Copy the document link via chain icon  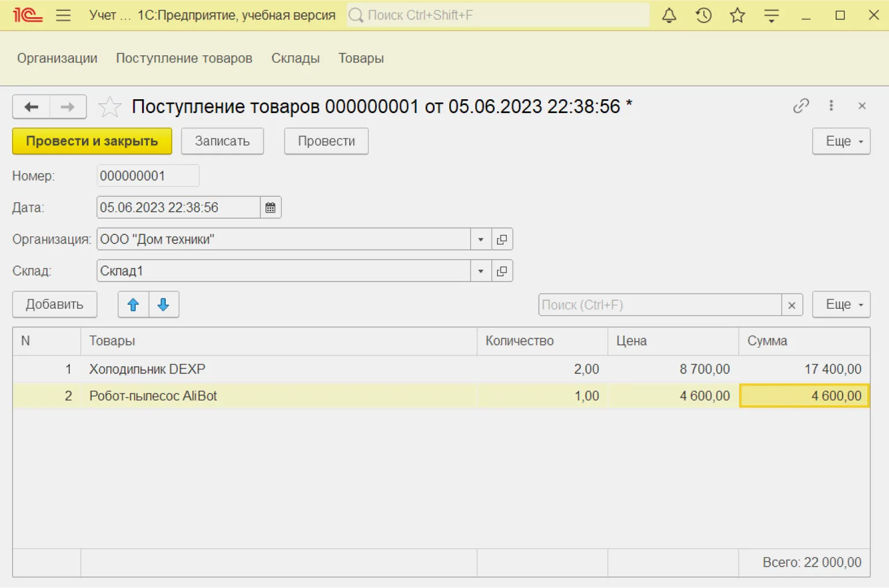(x=801, y=106)
